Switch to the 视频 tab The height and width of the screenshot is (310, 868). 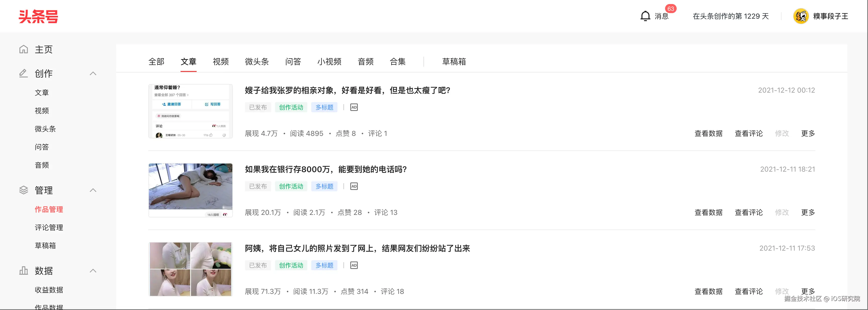click(x=221, y=62)
